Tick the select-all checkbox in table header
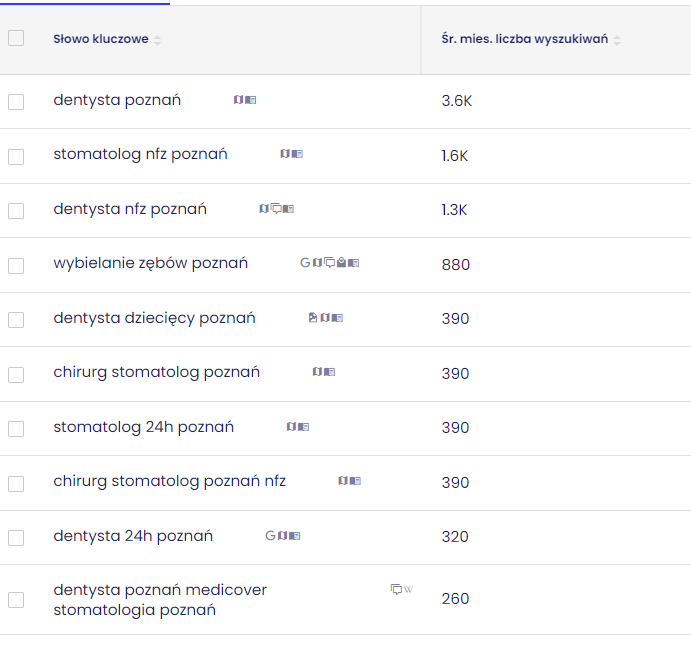Viewport: 691px width, 653px height. [x=16, y=38]
